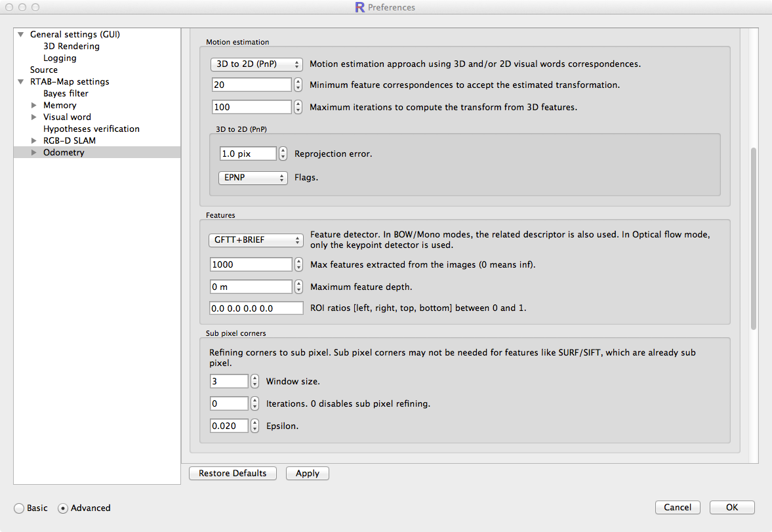Expand the Visual word tree arrow
The height and width of the screenshot is (532, 772).
pyautogui.click(x=34, y=117)
